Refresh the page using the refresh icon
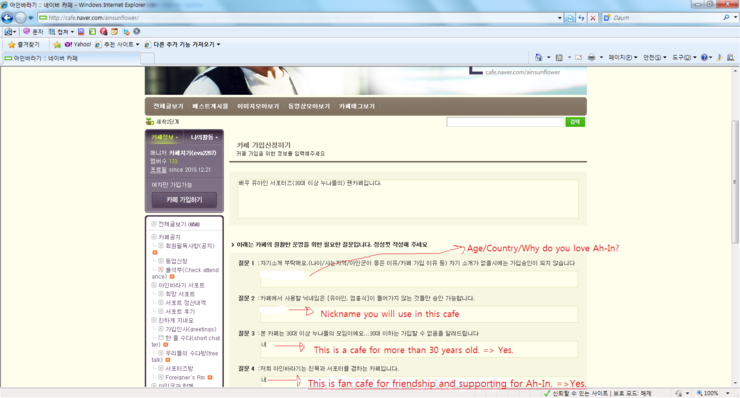 [581, 18]
